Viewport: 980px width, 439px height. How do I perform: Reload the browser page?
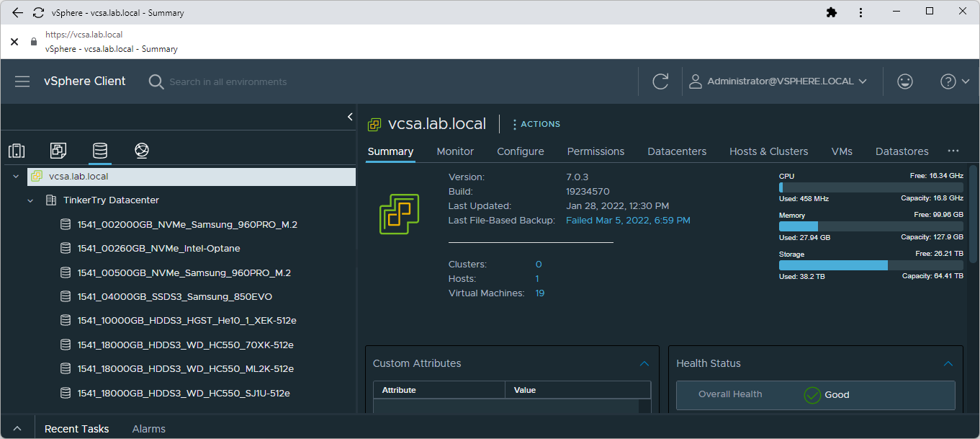pos(39,12)
